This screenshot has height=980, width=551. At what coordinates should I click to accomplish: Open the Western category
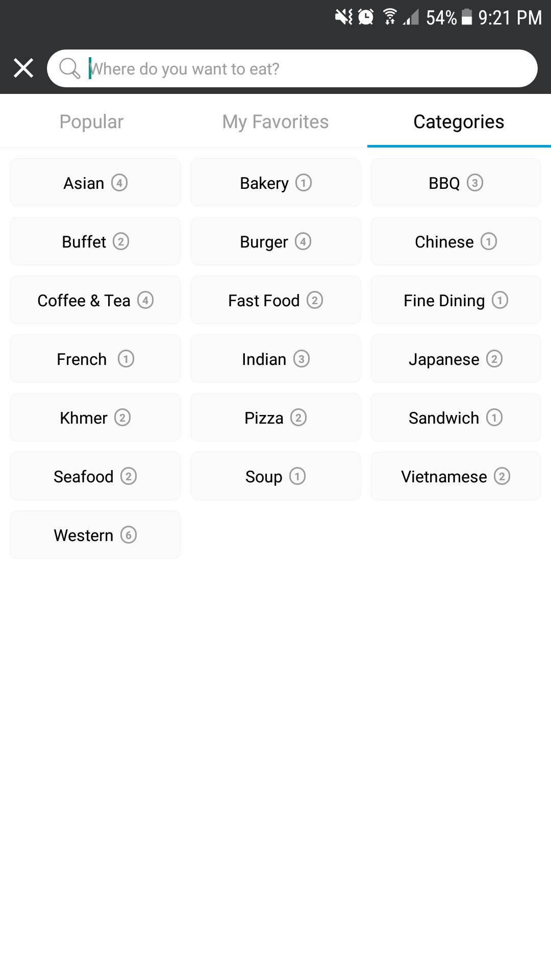(95, 535)
